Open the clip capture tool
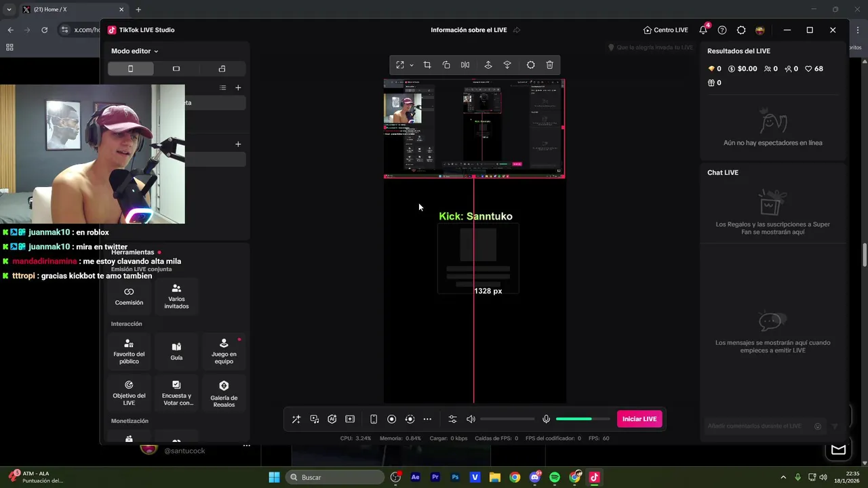Screen dimensions: 868x488 350,419
